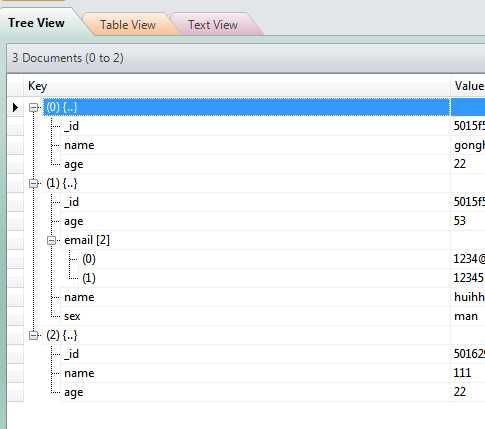Collapse the email [2] array node
Viewport: 485px width, 429px height.
coord(51,240)
